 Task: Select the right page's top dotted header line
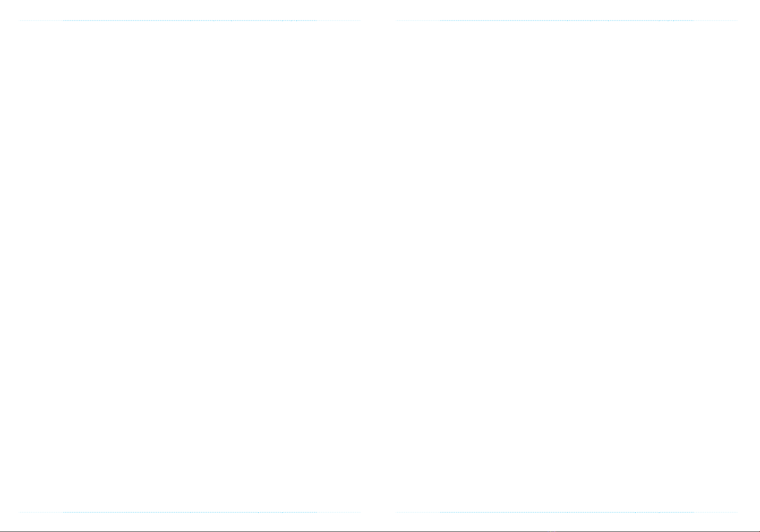[567, 21]
